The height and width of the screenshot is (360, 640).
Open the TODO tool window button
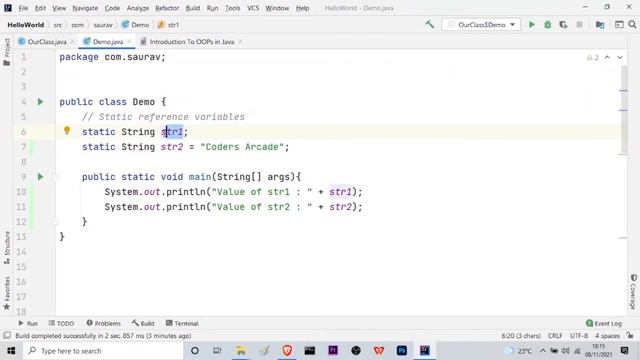(x=61, y=323)
